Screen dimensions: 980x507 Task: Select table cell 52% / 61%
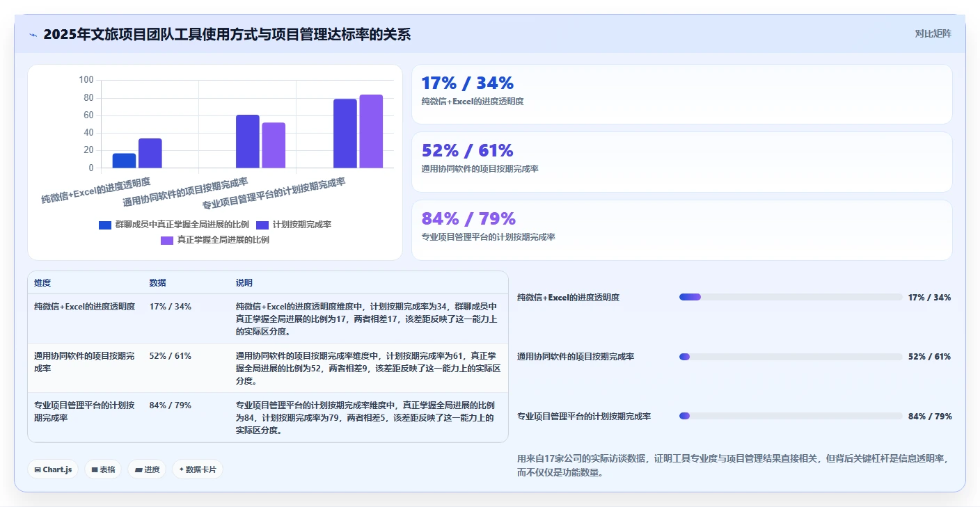[171, 356]
